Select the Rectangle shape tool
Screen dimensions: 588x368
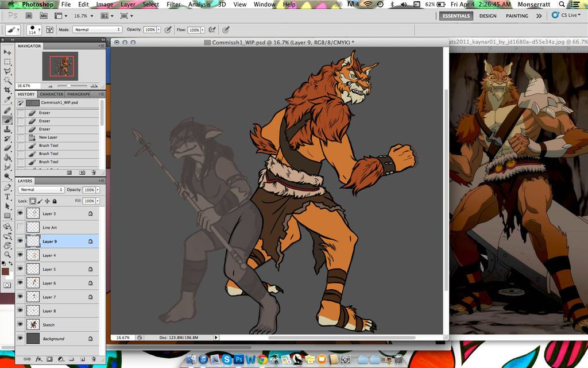(7, 216)
